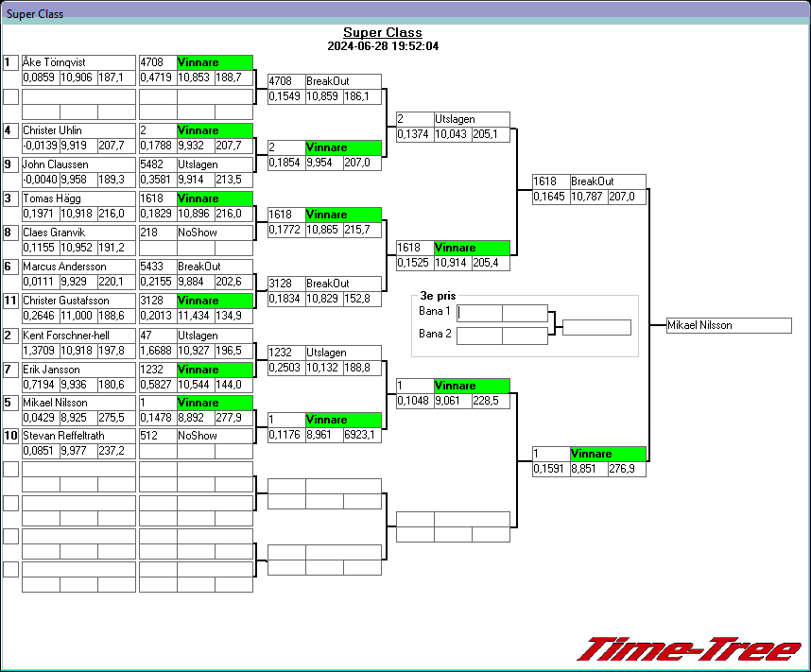Screen dimensions: 811x672
Task: Select the 276,9 speed cell
Action: (627, 469)
